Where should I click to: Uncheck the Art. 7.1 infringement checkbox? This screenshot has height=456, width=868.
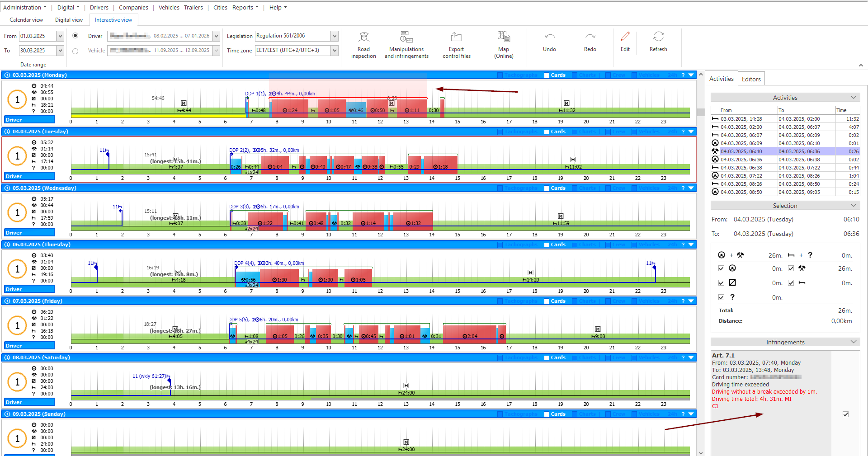(845, 414)
